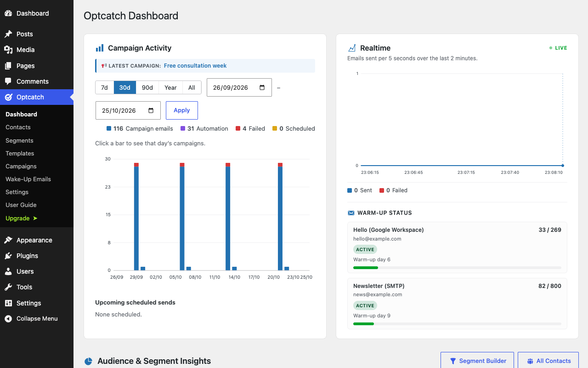The image size is (588, 368).
Task: Click the green Upgrade link
Action: point(22,218)
